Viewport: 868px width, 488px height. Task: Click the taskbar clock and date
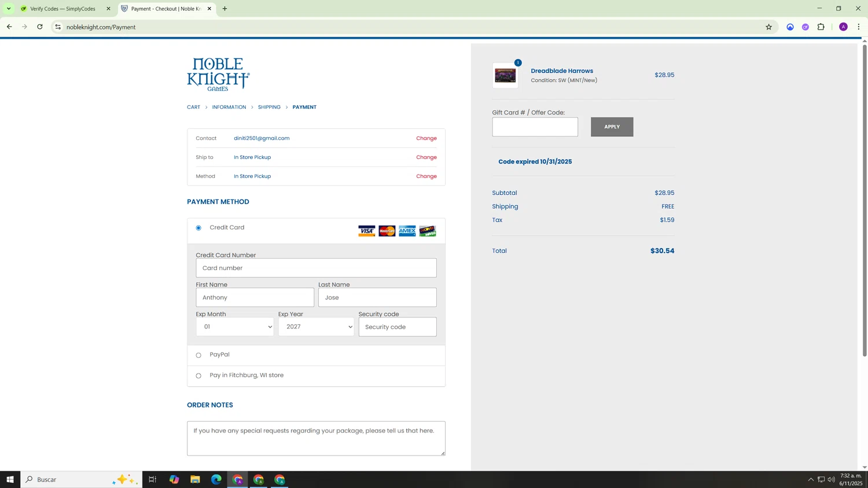tap(851, 479)
